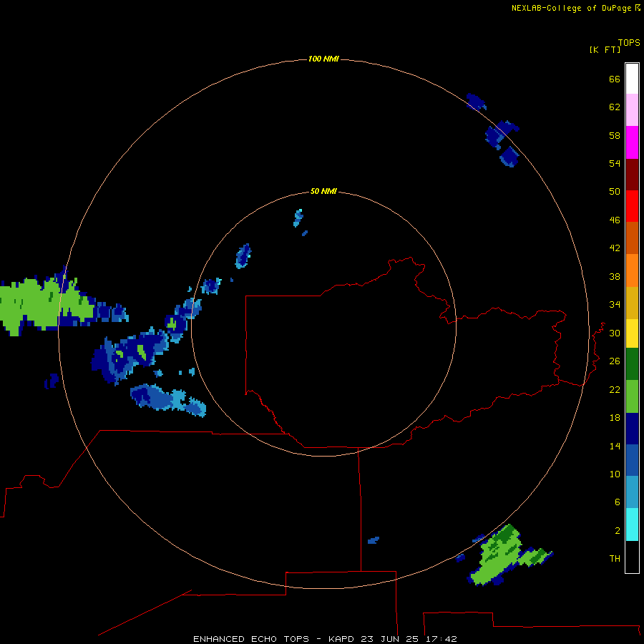Click the 23 JUN 25 date text

coord(389,639)
